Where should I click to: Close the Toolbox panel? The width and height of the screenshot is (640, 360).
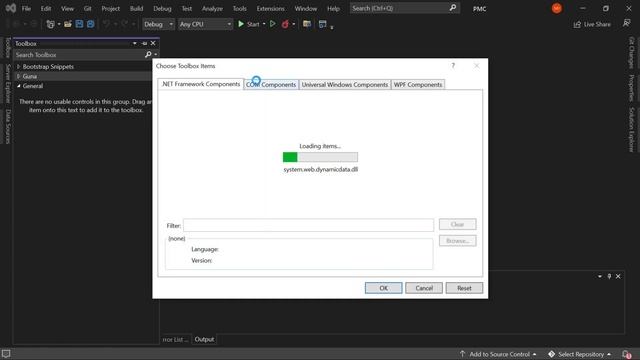153,43
